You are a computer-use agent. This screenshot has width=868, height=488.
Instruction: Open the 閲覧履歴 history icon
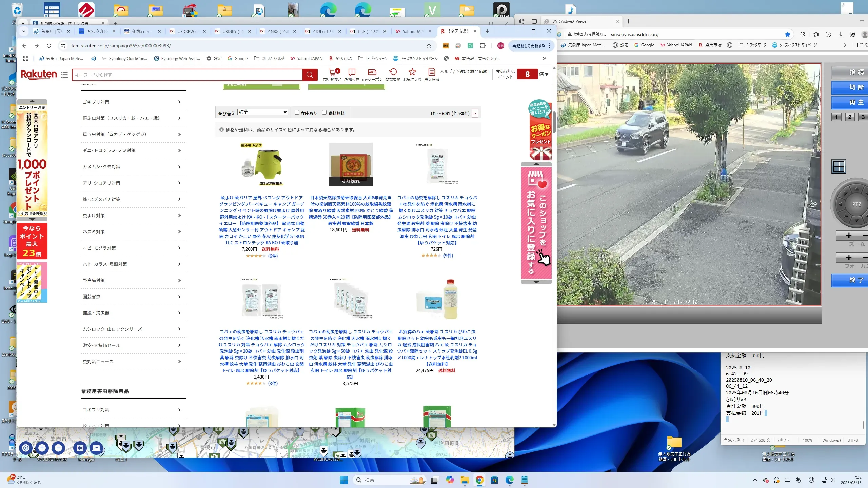pyautogui.click(x=393, y=72)
